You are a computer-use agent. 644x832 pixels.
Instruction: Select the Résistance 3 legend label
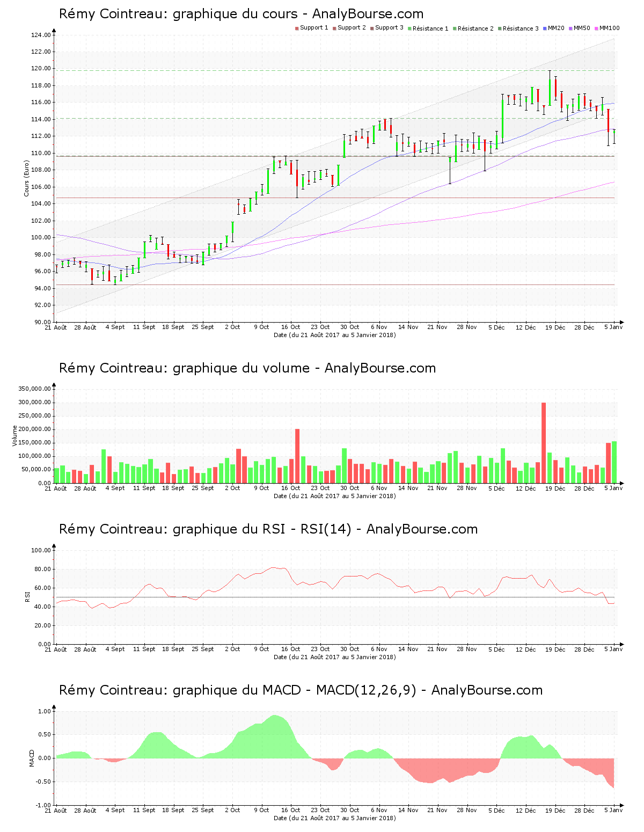[521, 28]
